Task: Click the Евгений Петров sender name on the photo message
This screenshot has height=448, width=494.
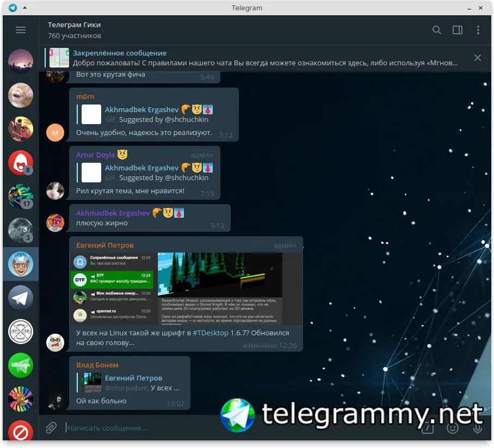Action: [105, 246]
